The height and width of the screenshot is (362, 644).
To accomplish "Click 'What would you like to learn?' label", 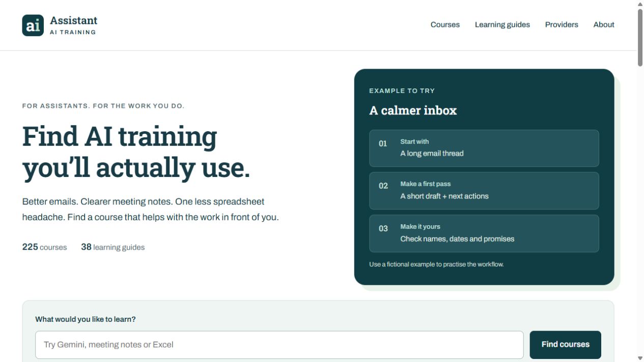I will point(86,319).
